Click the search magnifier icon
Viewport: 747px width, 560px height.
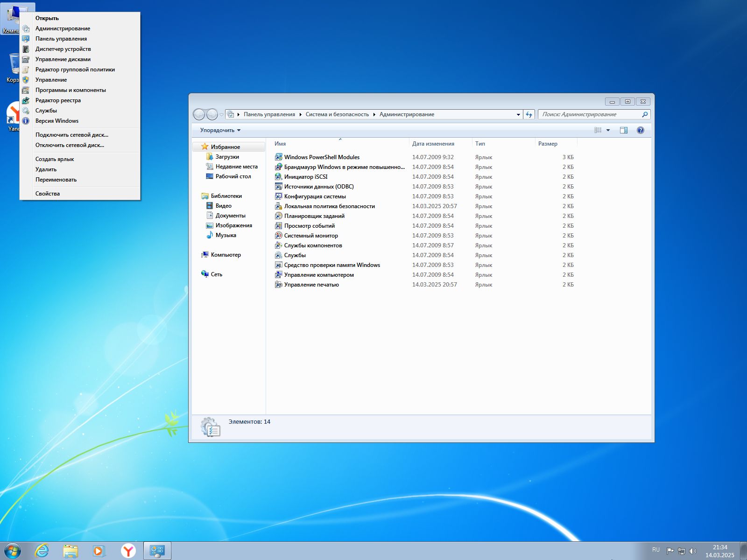click(x=645, y=114)
